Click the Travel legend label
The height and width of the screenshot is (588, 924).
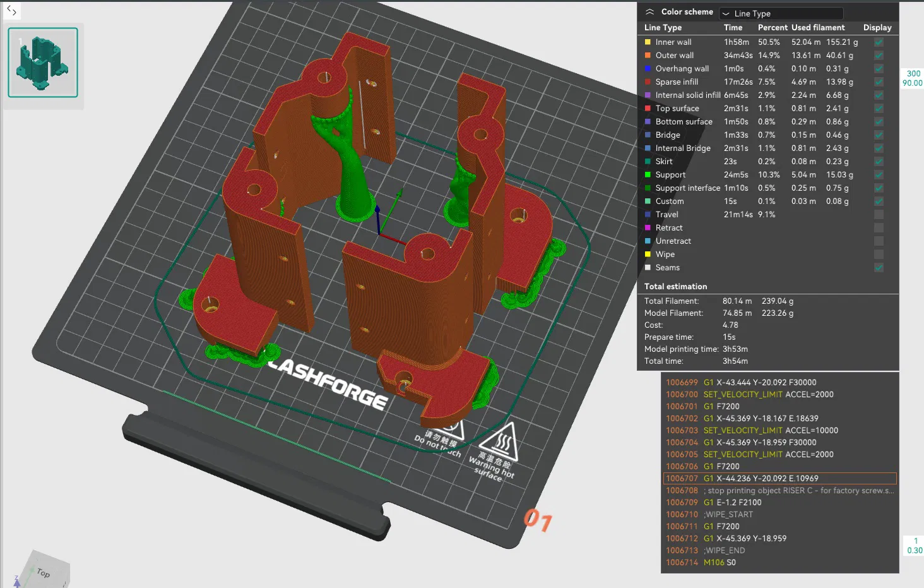667,215
